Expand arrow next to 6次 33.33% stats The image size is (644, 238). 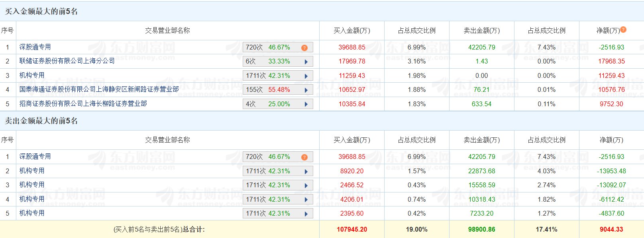(x=306, y=62)
